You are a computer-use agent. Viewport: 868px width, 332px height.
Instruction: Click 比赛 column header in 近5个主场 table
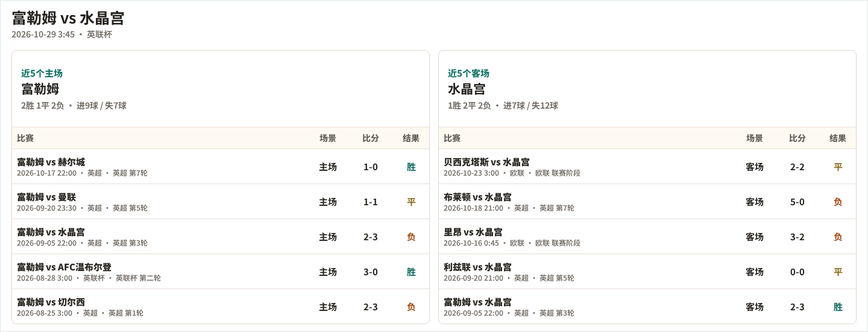tap(25, 138)
